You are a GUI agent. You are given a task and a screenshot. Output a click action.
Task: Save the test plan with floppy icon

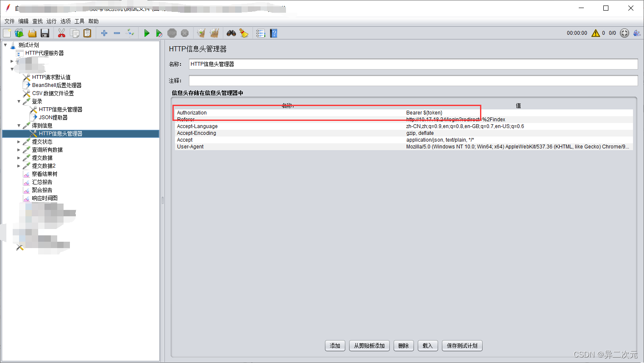click(x=45, y=33)
